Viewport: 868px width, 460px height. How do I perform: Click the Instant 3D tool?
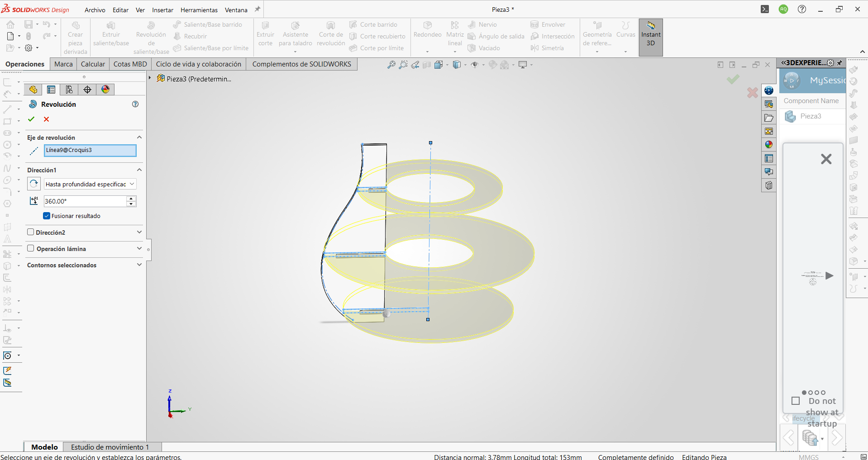[651, 37]
